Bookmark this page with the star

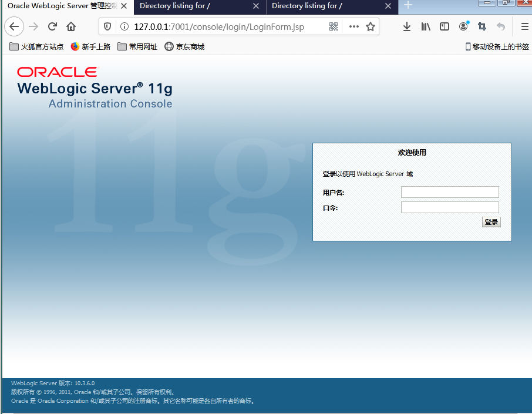(x=371, y=26)
